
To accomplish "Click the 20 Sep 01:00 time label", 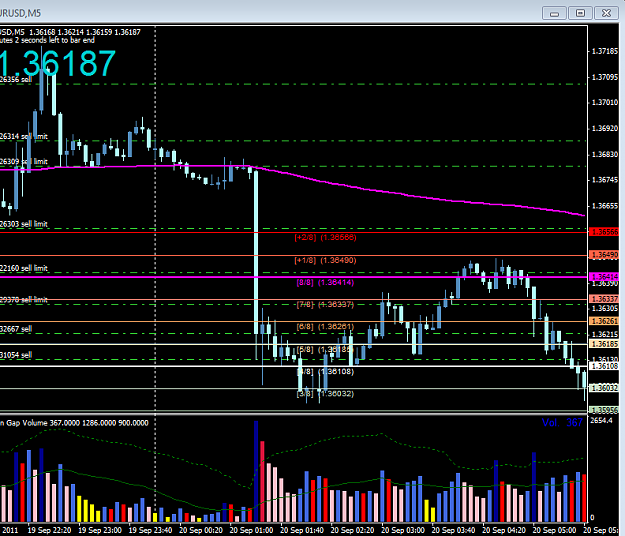I will coord(252,530).
